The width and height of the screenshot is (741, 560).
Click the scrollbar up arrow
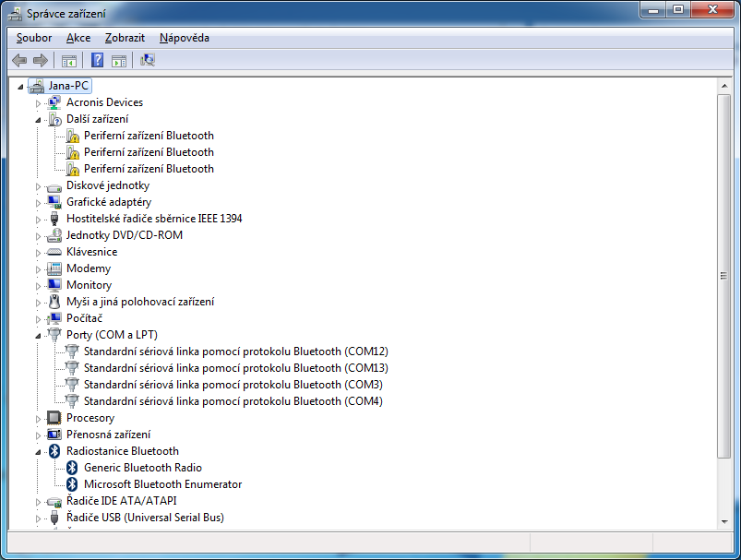coord(724,86)
